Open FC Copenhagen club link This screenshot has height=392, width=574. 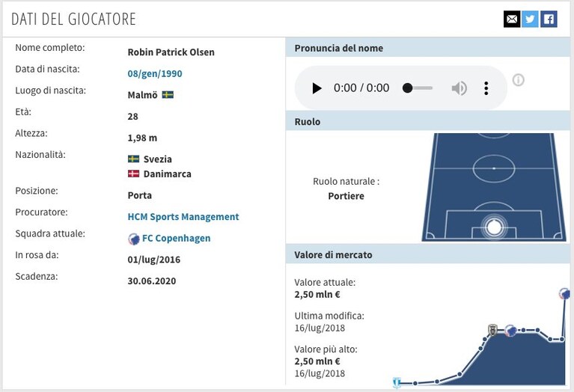pos(176,239)
